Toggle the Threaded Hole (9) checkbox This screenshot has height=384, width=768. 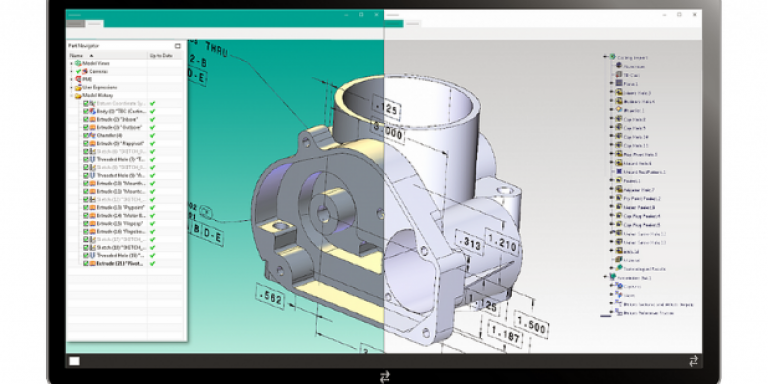tap(85, 175)
